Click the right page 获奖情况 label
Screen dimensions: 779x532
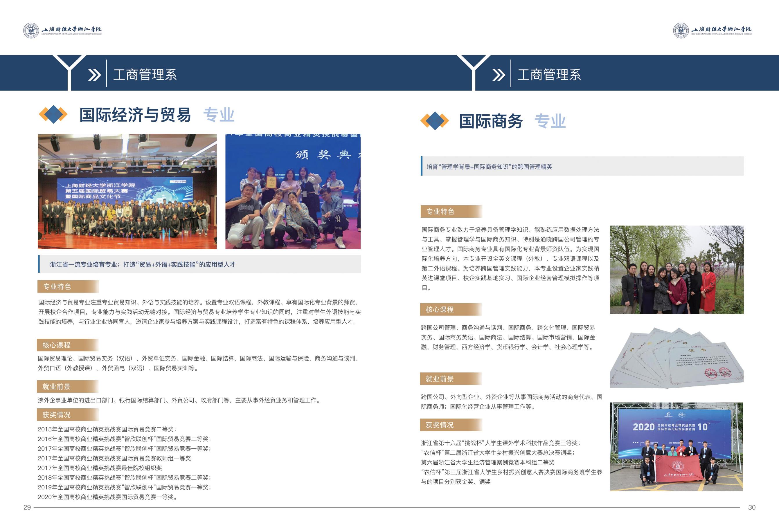pos(440,425)
